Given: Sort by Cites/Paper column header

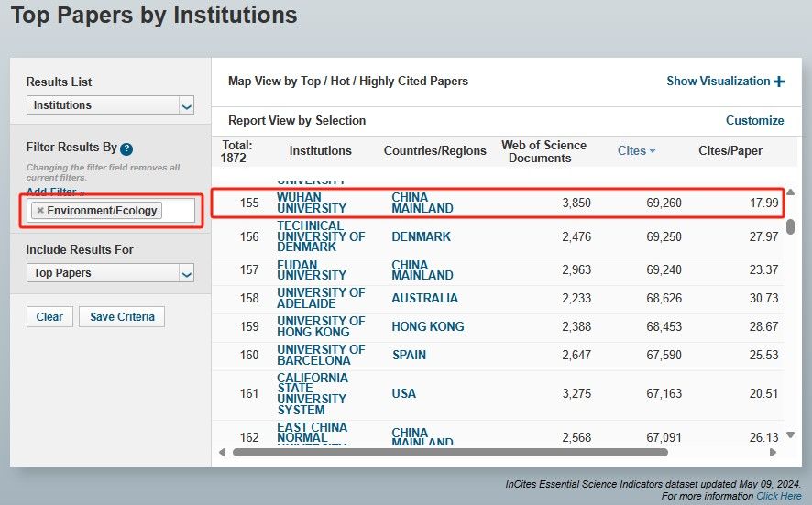Looking at the screenshot, I should click(x=730, y=151).
